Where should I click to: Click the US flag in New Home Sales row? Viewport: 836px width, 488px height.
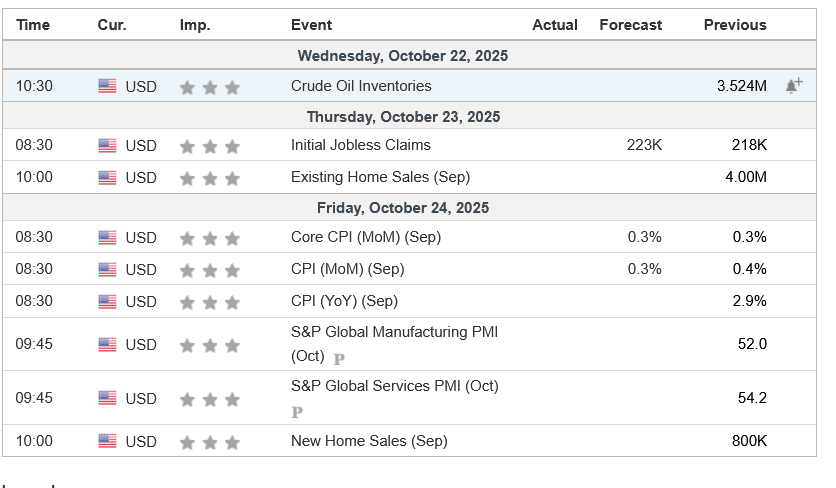107,441
